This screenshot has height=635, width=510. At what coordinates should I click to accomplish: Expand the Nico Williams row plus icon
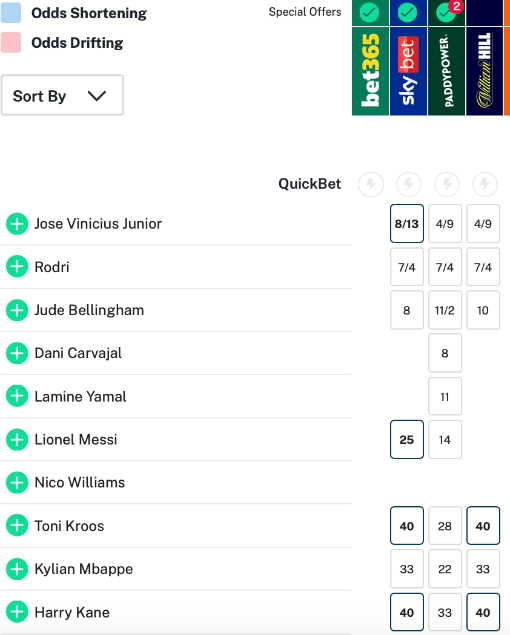(17, 482)
